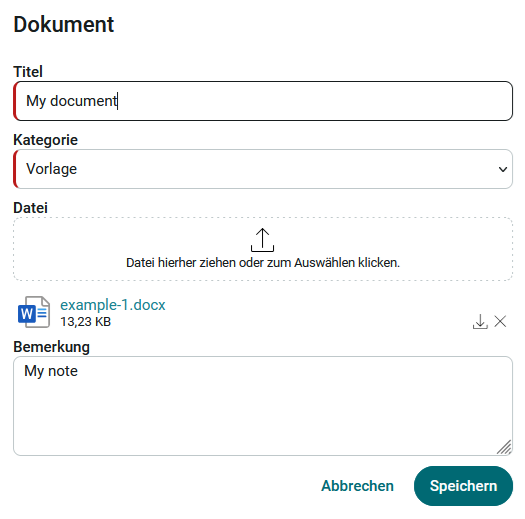Select the Vorlage category combo box

click(263, 169)
